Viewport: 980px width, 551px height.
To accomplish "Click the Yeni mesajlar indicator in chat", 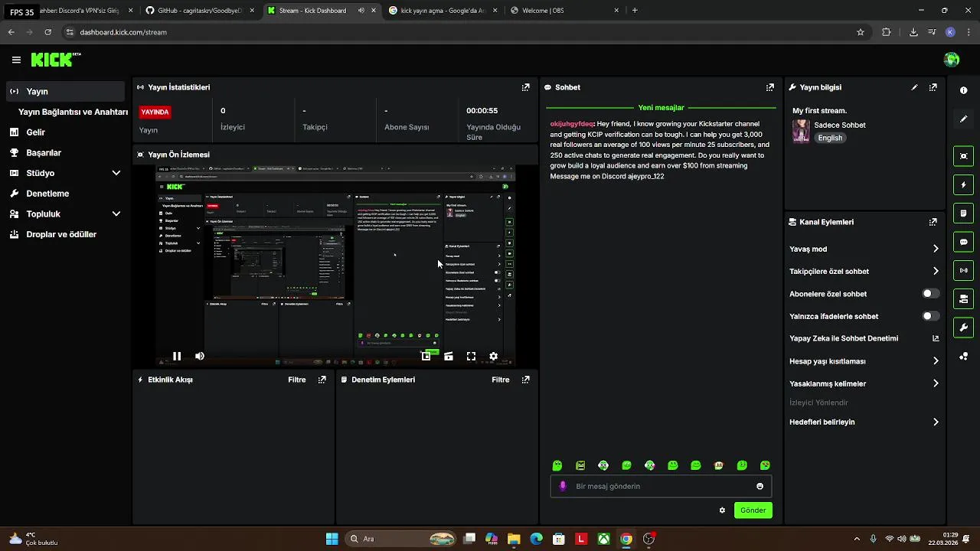I will coord(661,108).
